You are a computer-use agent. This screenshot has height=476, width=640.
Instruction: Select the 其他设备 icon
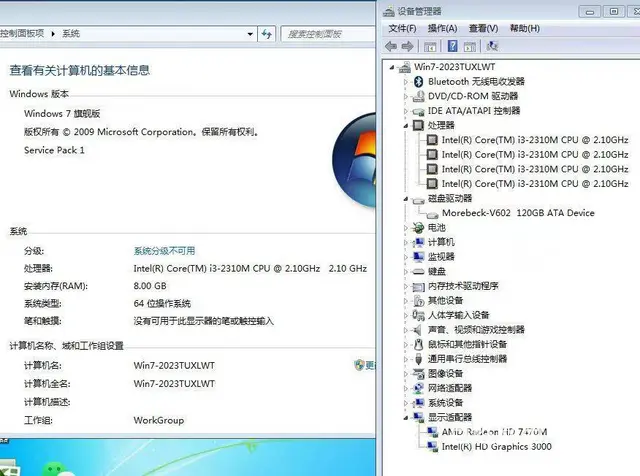coord(418,301)
